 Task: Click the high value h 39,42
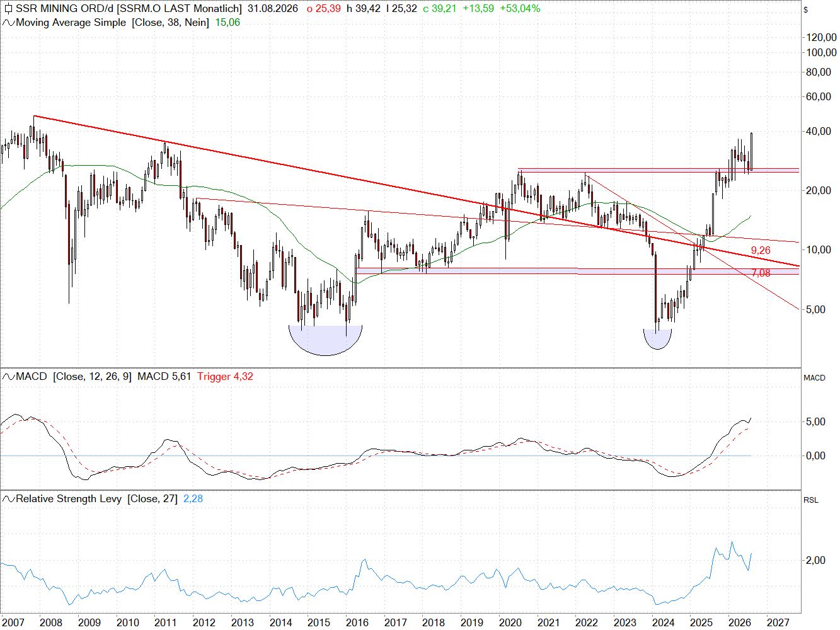tap(364, 9)
